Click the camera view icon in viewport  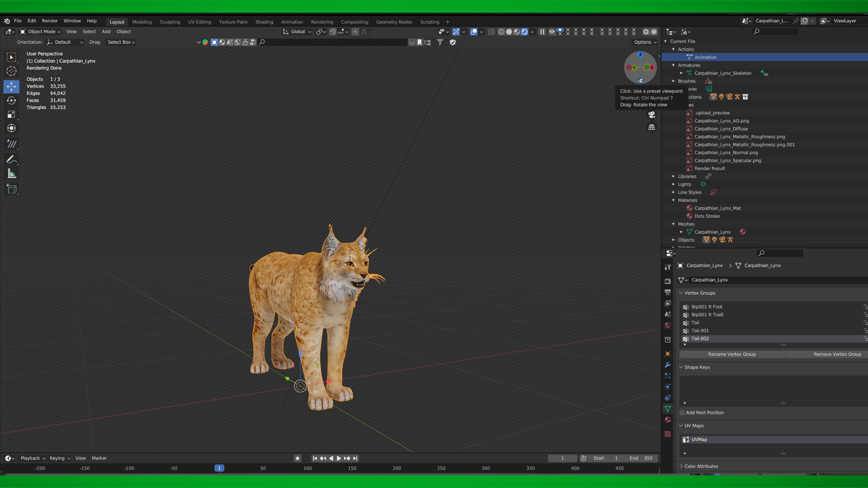point(651,115)
